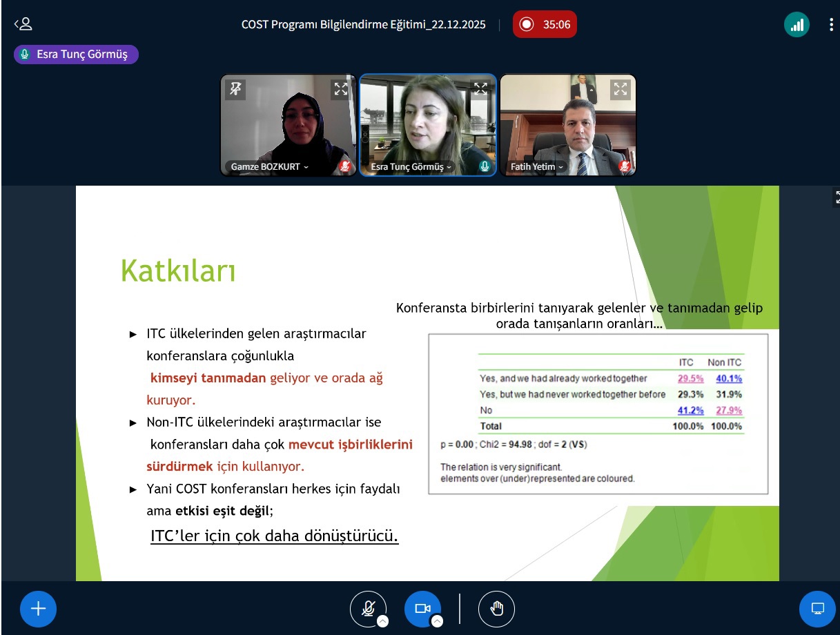Click the presentation button at bottom right
840x635 pixels.
point(817,609)
